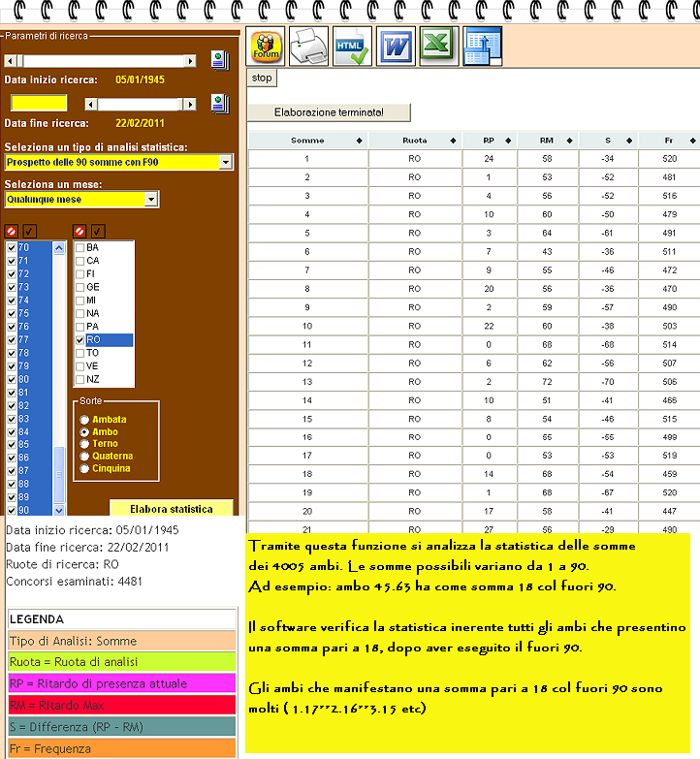Click calendar icon beside Data inizio ricerca
This screenshot has height=759, width=700.
pos(220,61)
